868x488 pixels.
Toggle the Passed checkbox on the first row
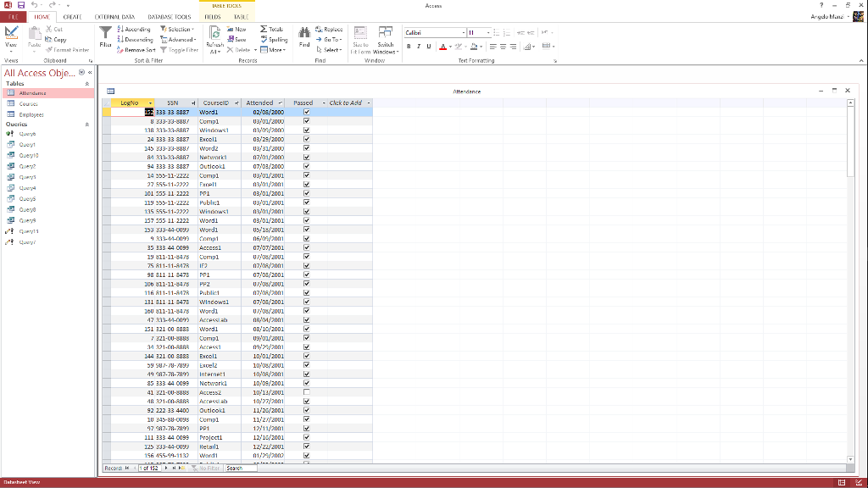(306, 111)
